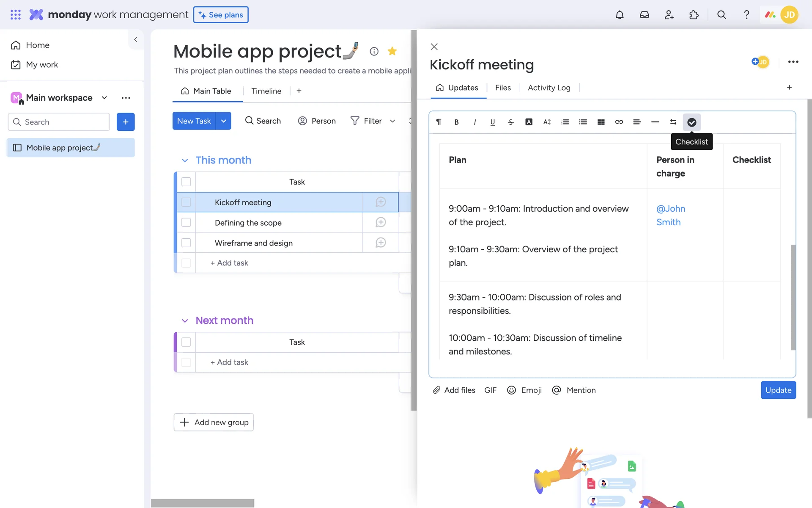
Task: Click the insert link toolbar icon
Action: coord(619,122)
